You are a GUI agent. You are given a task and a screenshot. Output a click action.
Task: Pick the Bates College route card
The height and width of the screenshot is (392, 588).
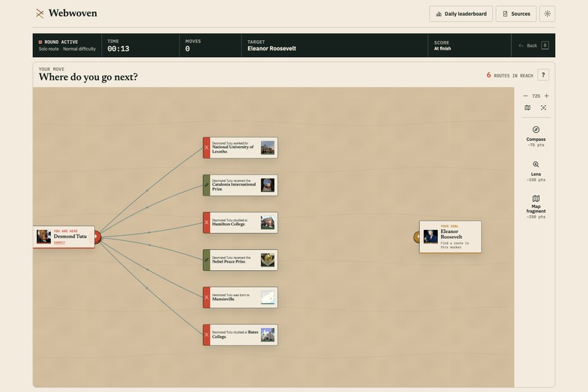click(240, 335)
